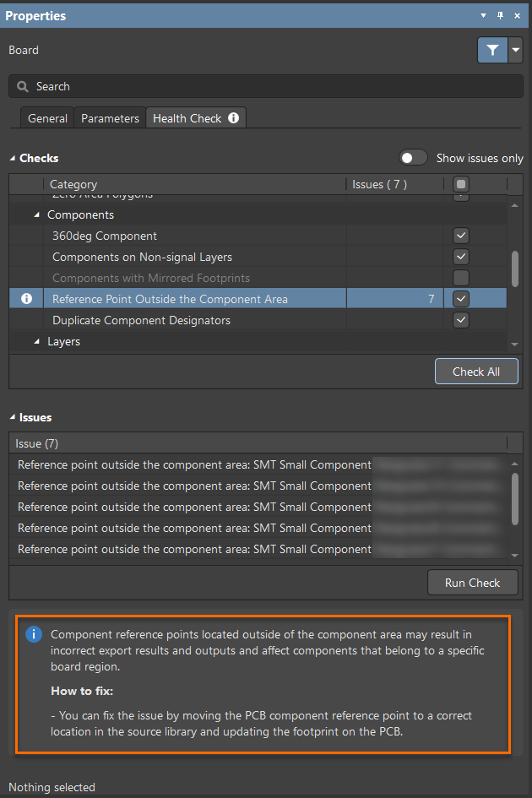Switch to the Parameters tab
532x798 pixels.
[110, 118]
